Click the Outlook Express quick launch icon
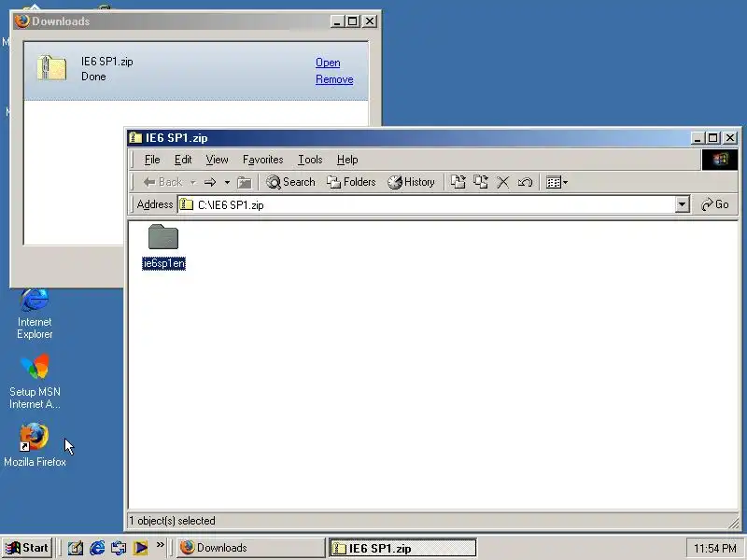This screenshot has height=560, width=747. point(119,548)
